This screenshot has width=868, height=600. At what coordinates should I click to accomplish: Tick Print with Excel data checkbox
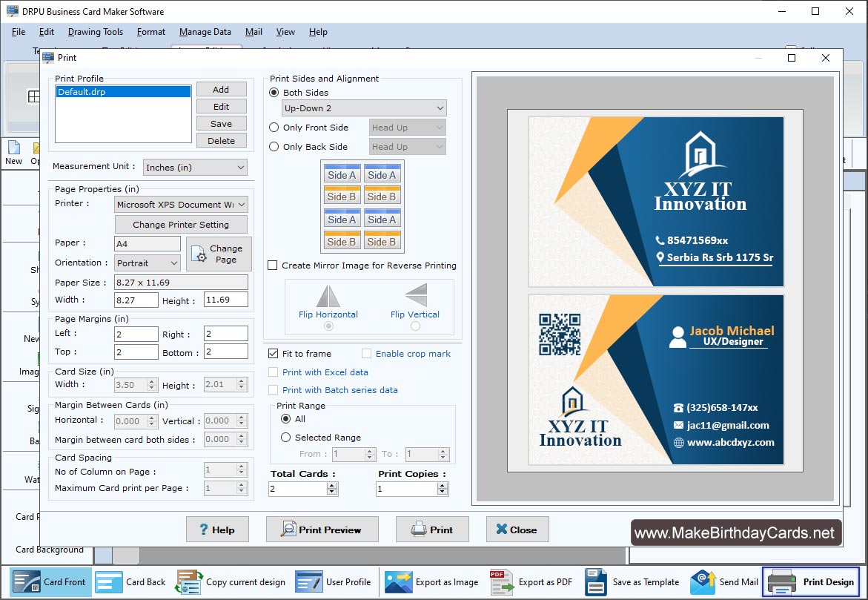click(x=273, y=372)
